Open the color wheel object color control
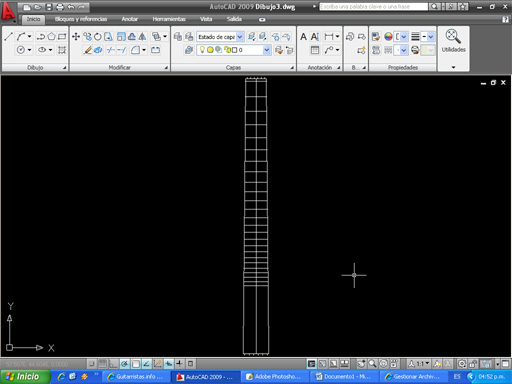 click(x=388, y=36)
